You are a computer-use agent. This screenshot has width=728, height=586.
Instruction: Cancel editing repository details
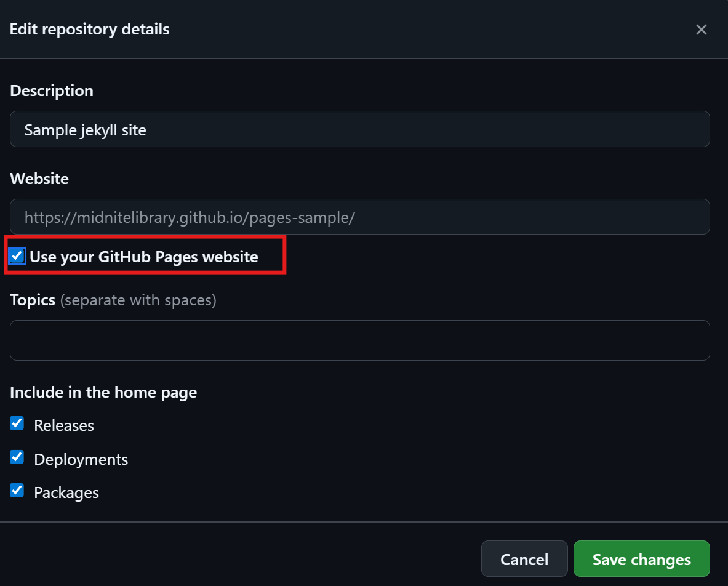click(524, 558)
